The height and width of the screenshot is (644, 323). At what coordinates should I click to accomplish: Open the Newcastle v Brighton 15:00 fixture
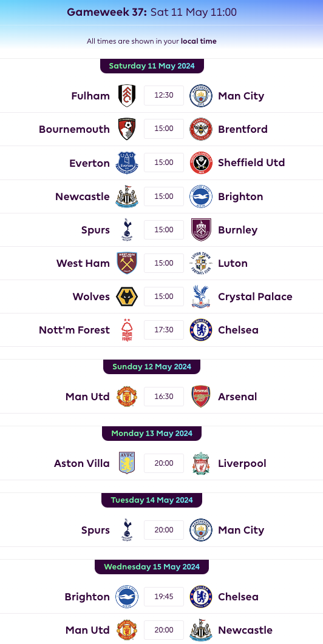[x=161, y=196]
